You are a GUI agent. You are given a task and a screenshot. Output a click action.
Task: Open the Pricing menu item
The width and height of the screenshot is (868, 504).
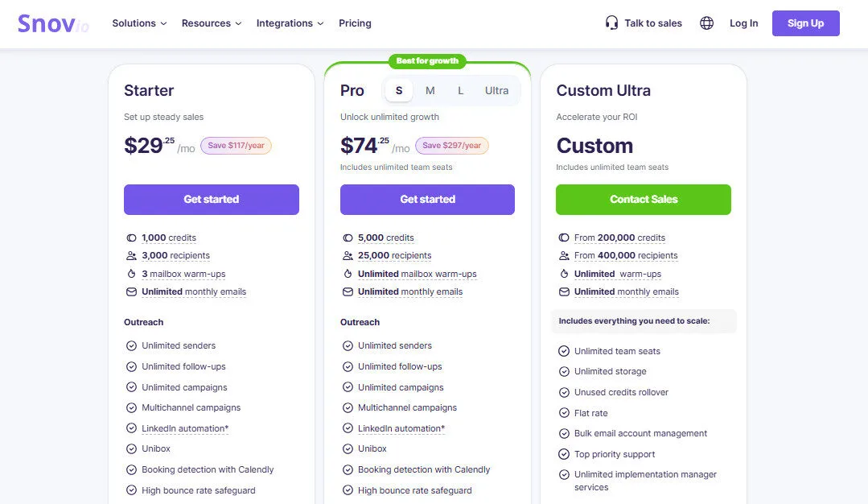coord(355,23)
